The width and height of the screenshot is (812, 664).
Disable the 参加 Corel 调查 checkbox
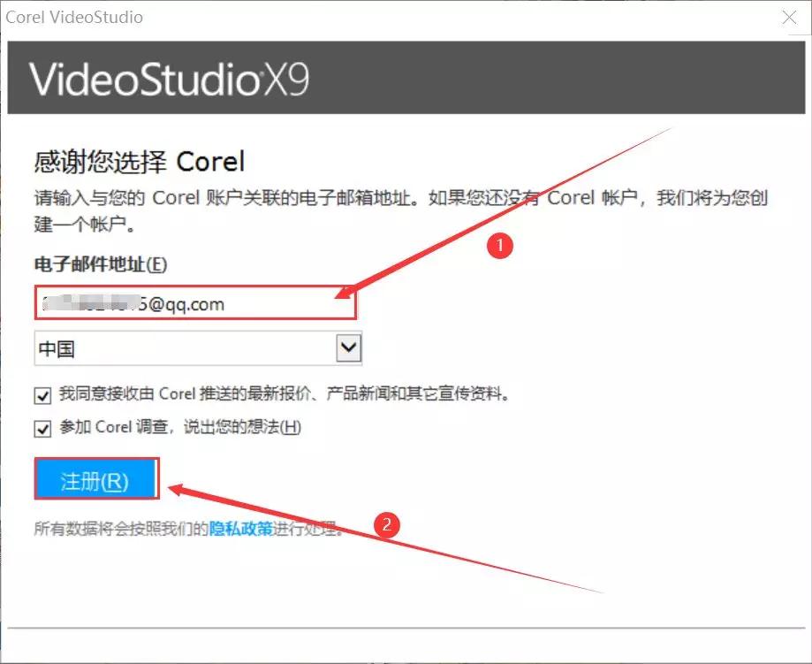42,429
